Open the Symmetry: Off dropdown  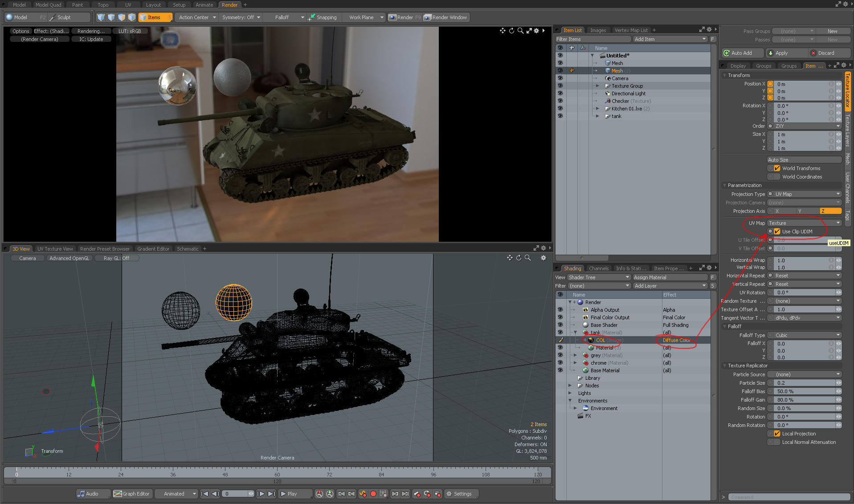click(x=241, y=17)
